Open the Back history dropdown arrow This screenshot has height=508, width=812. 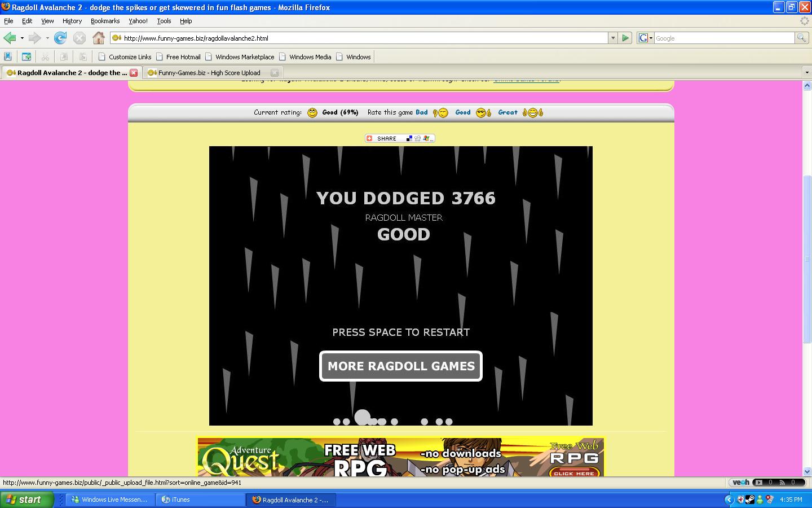coord(22,38)
